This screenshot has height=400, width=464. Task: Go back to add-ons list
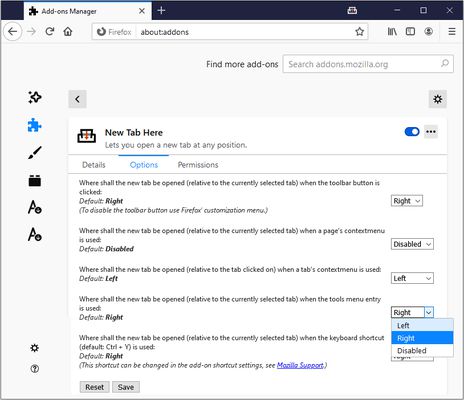(77, 99)
